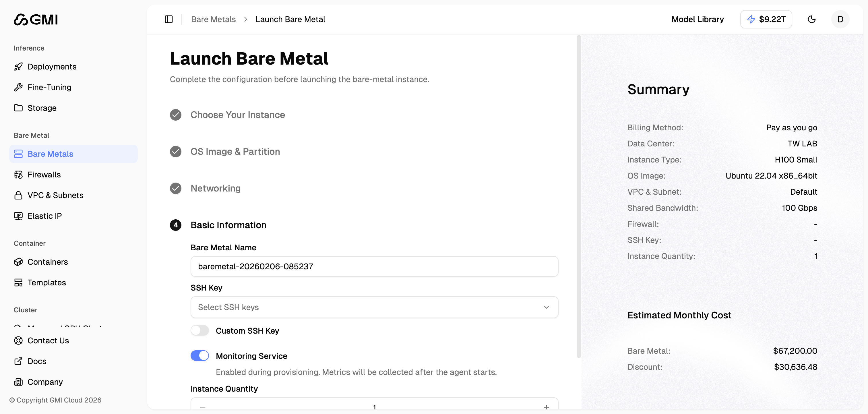Click the $9.22T credits button
The height and width of the screenshot is (414, 868).
[x=766, y=19]
